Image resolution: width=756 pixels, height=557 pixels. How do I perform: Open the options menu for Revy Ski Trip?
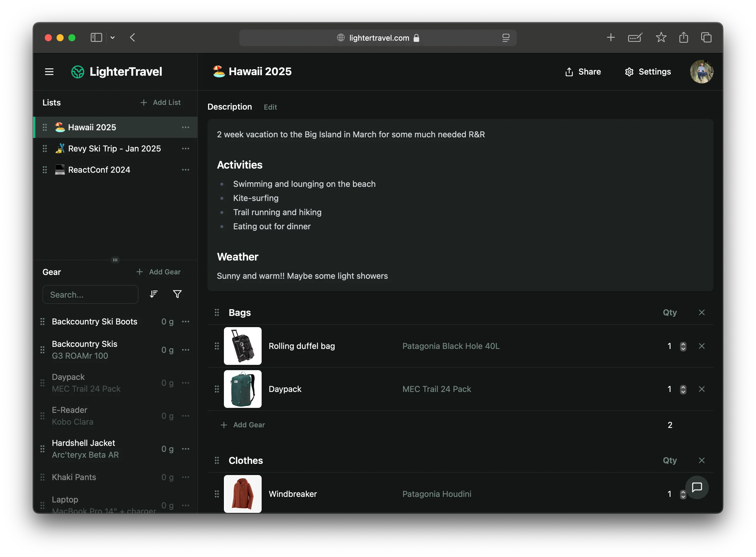coord(185,148)
